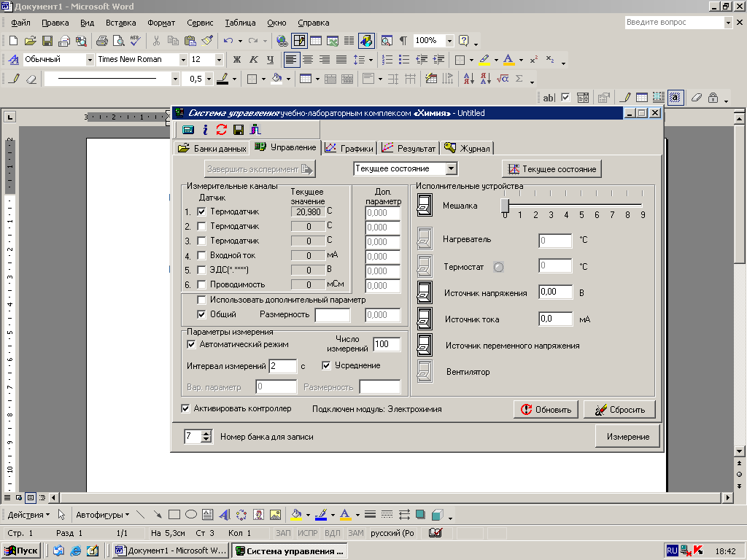Enable the Входной ток channel checkbox
747x560 pixels.
point(201,255)
